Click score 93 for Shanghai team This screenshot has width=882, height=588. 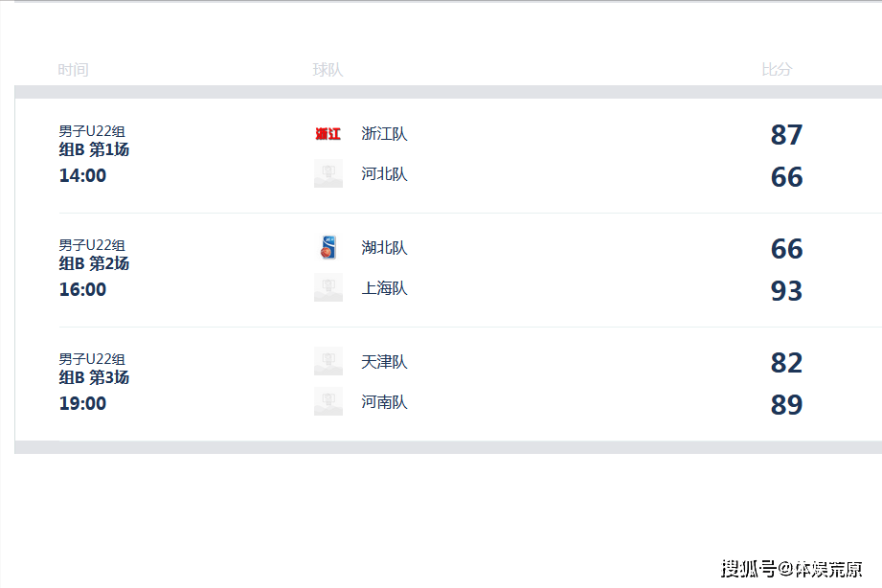[786, 291]
